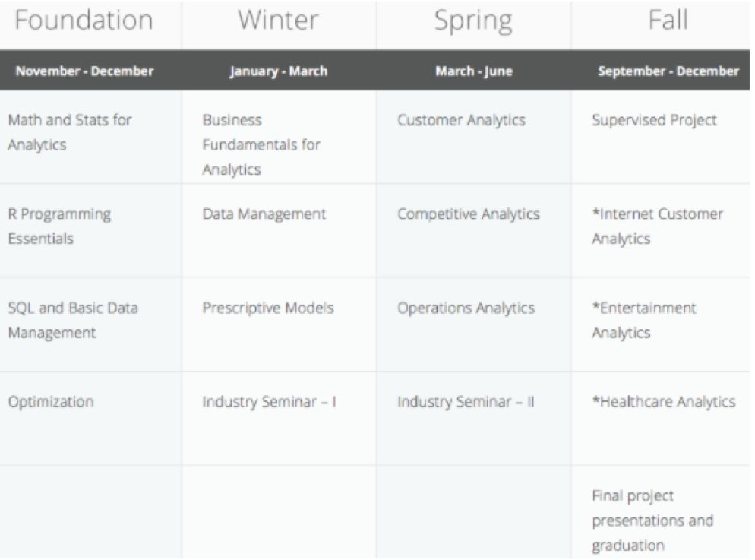The image size is (755, 560).
Task: Click the November - December date label
Action: point(84,71)
